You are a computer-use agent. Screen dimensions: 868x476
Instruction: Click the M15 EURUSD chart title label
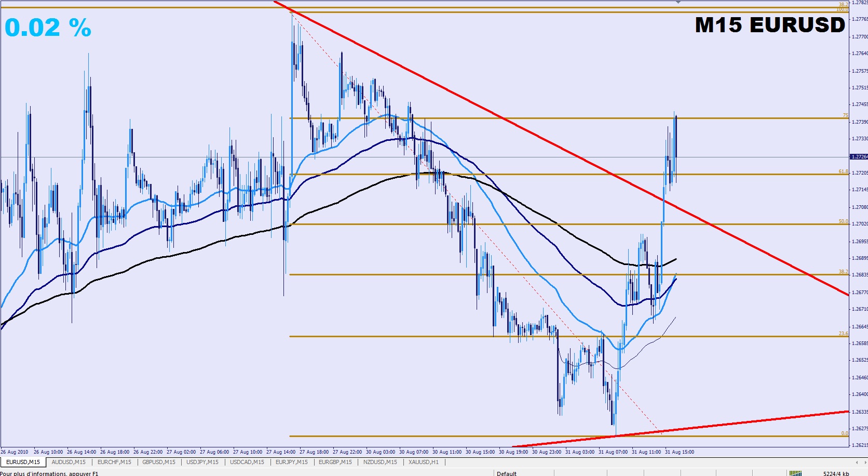tap(770, 25)
